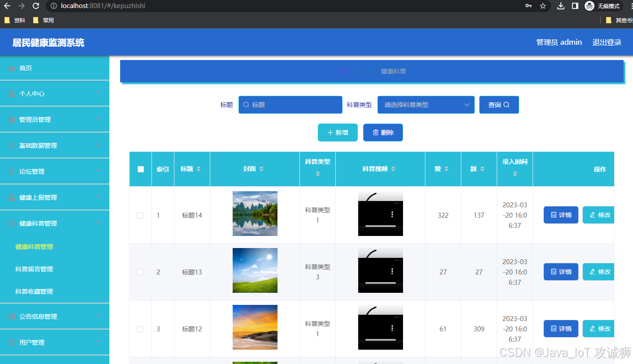Click the icon beside 基础数据管理
Screen dimensions: 633x364
coord(12,146)
